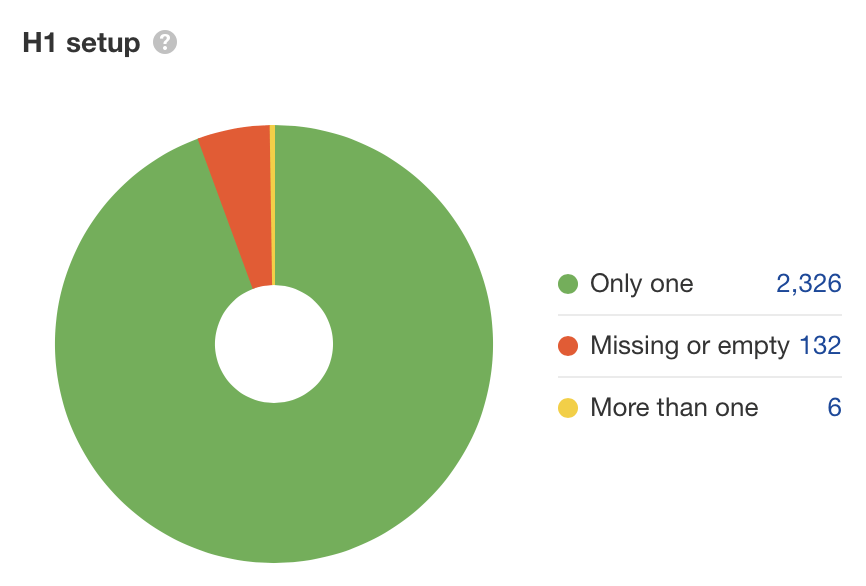Click the green 'Only one' legend dot
The image size is (866, 586).
pyautogui.click(x=568, y=284)
